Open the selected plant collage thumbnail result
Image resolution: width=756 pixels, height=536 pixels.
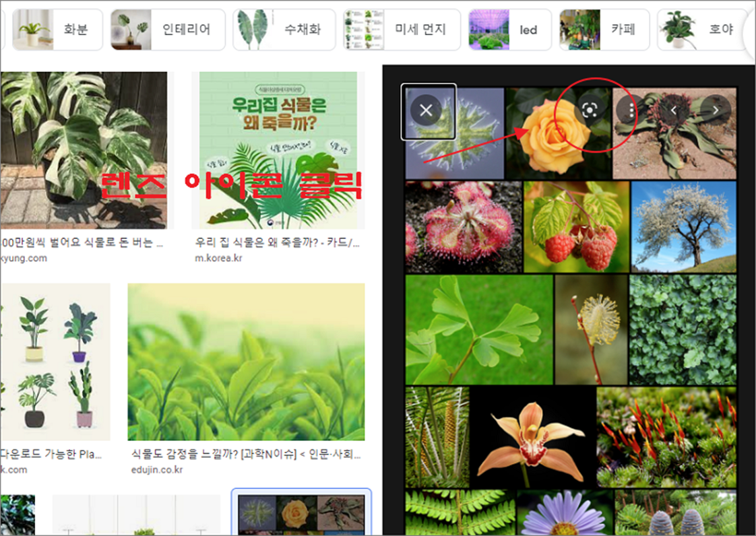coord(301,513)
